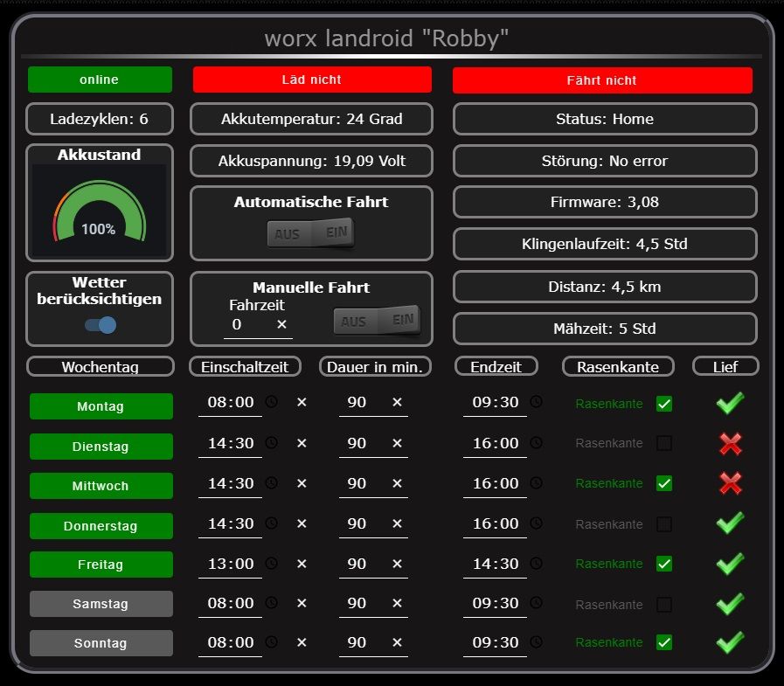
Task: Click the Distanz: 4,5 km field
Action: point(605,287)
